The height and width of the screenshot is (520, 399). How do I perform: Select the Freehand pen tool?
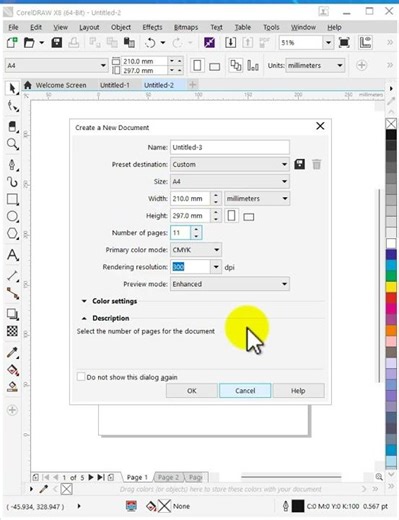pyautogui.click(x=12, y=165)
